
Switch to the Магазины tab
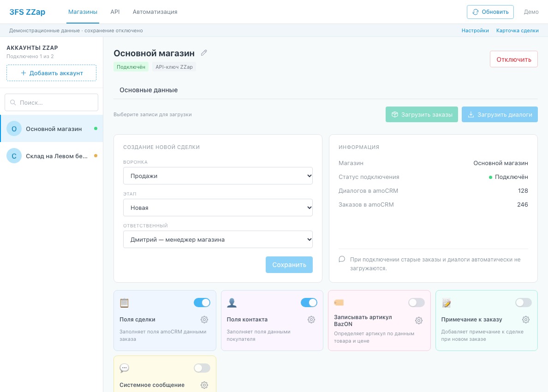tap(83, 12)
